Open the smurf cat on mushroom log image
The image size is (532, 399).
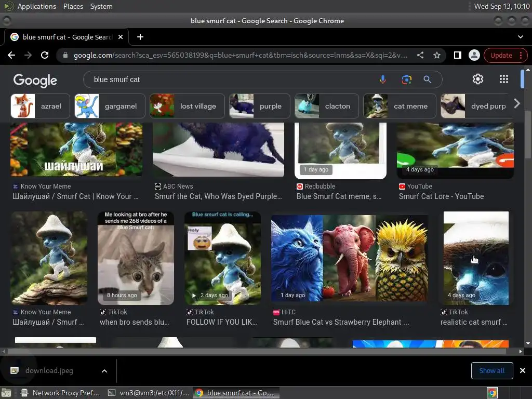pyautogui.click(x=49, y=258)
